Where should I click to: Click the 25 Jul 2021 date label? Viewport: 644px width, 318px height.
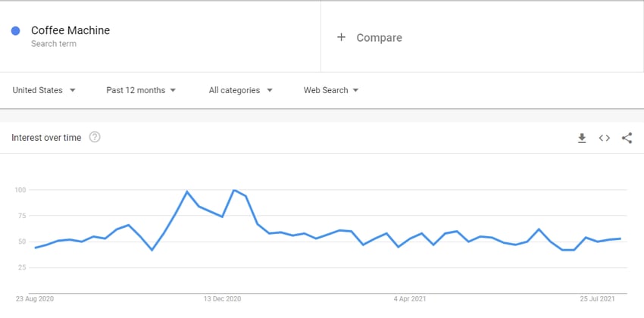point(597,299)
